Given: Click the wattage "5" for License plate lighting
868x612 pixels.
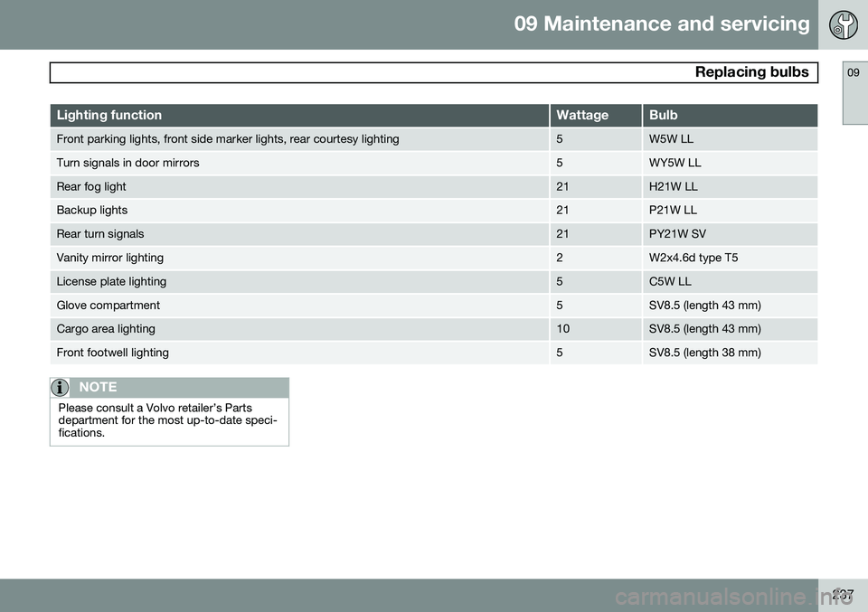Looking at the screenshot, I should pos(560,282).
